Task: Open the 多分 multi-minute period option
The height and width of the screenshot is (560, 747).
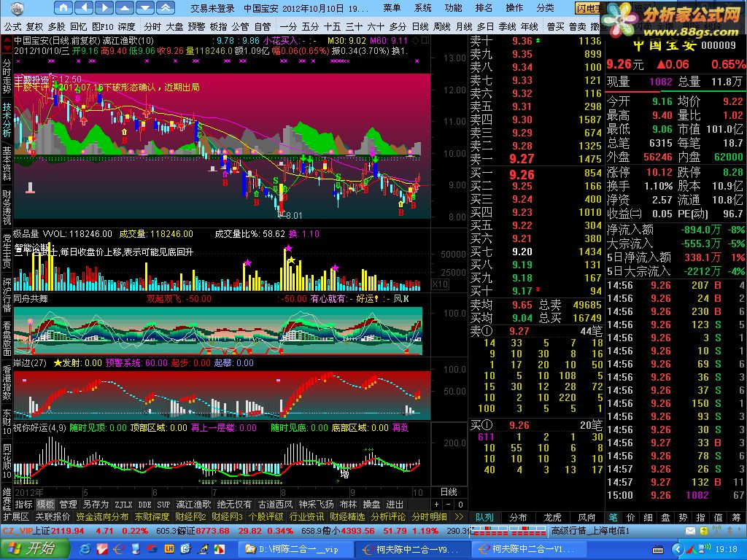Action: [398, 27]
